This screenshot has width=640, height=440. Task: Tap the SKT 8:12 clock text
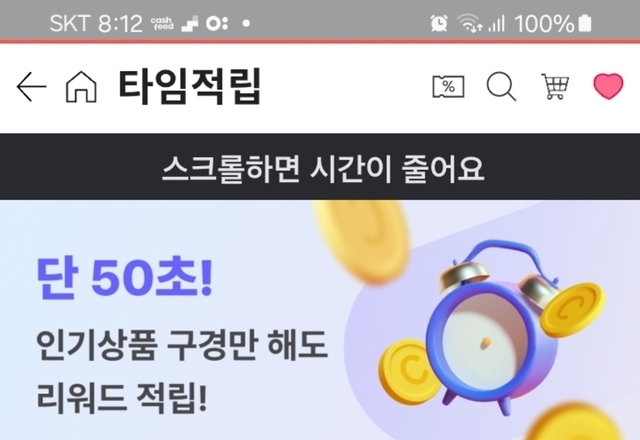96,23
